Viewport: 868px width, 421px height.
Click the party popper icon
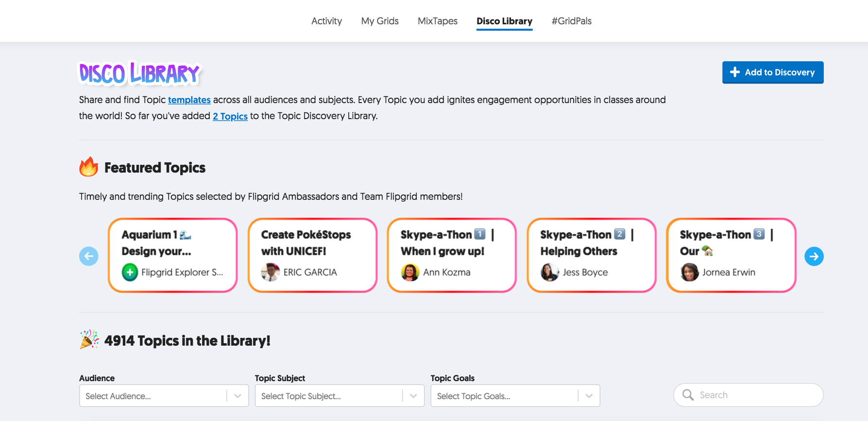pos(89,339)
